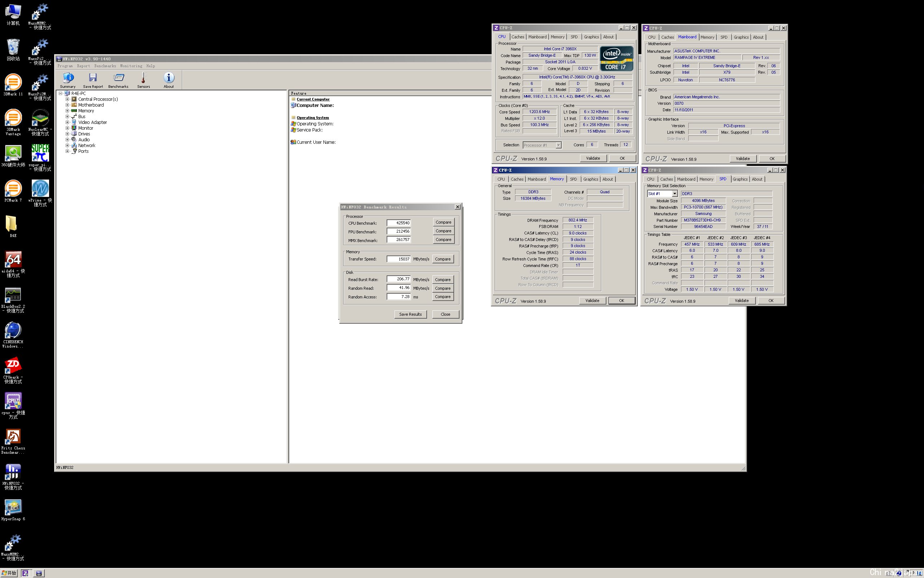The image size is (924, 578).
Task: Click OK in CPU-Z Mainboard window
Action: (x=772, y=159)
